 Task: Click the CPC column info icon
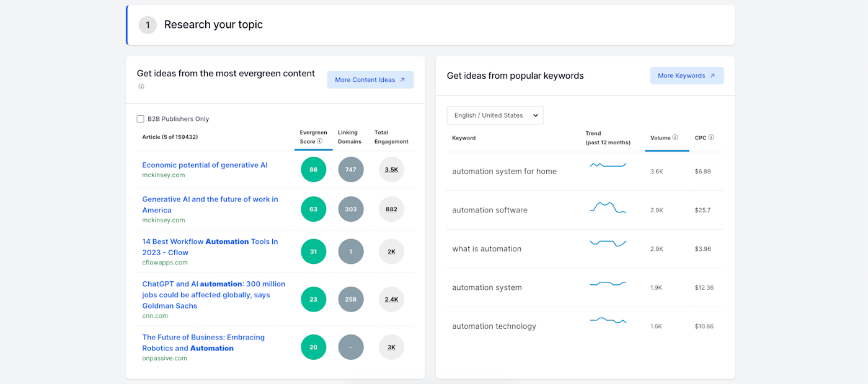[711, 137]
